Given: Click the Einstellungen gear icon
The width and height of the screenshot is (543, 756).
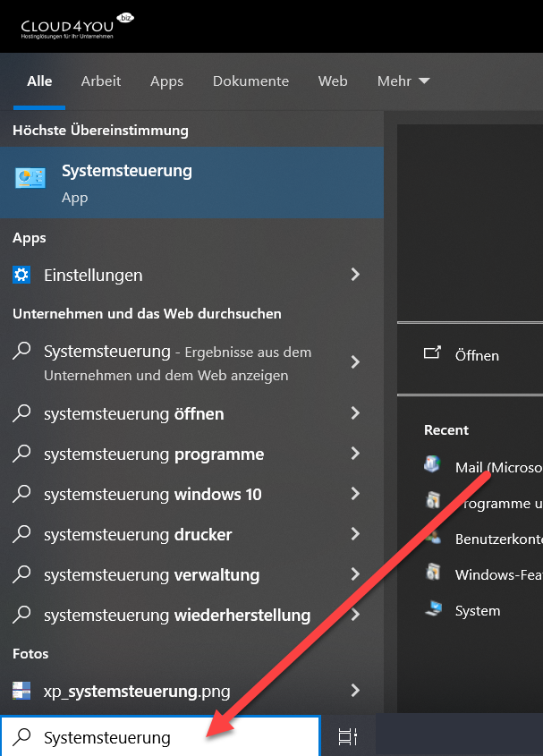Looking at the screenshot, I should point(21,275).
